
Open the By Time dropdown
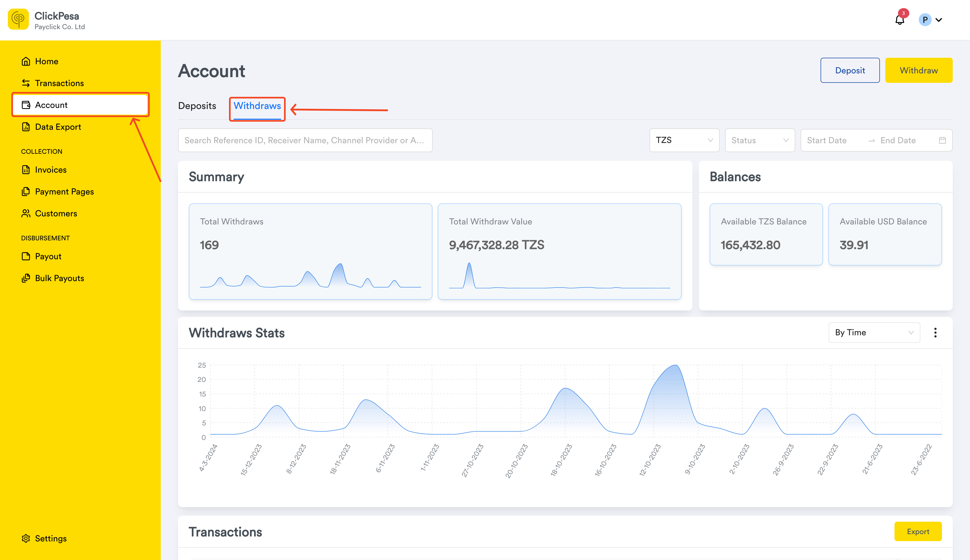(x=874, y=333)
